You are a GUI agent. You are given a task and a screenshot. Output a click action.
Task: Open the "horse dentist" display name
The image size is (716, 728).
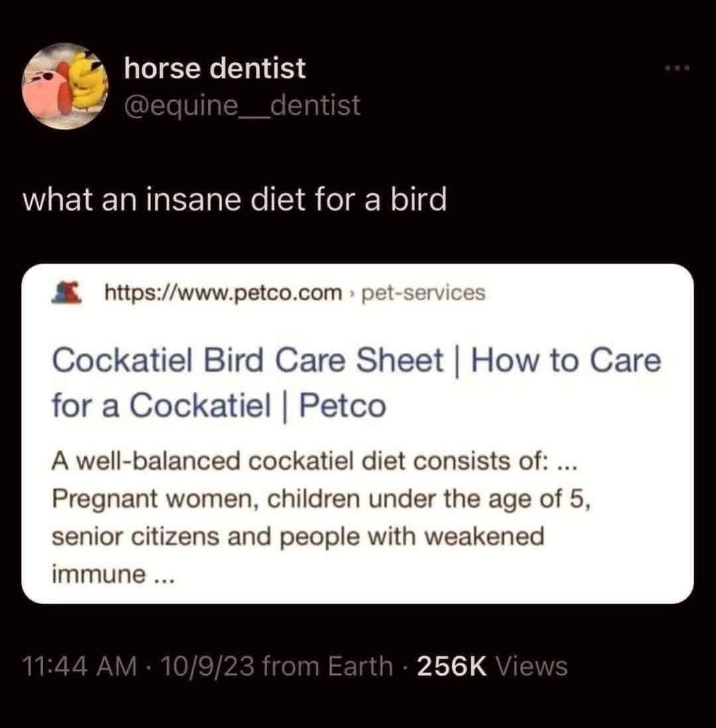215,68
